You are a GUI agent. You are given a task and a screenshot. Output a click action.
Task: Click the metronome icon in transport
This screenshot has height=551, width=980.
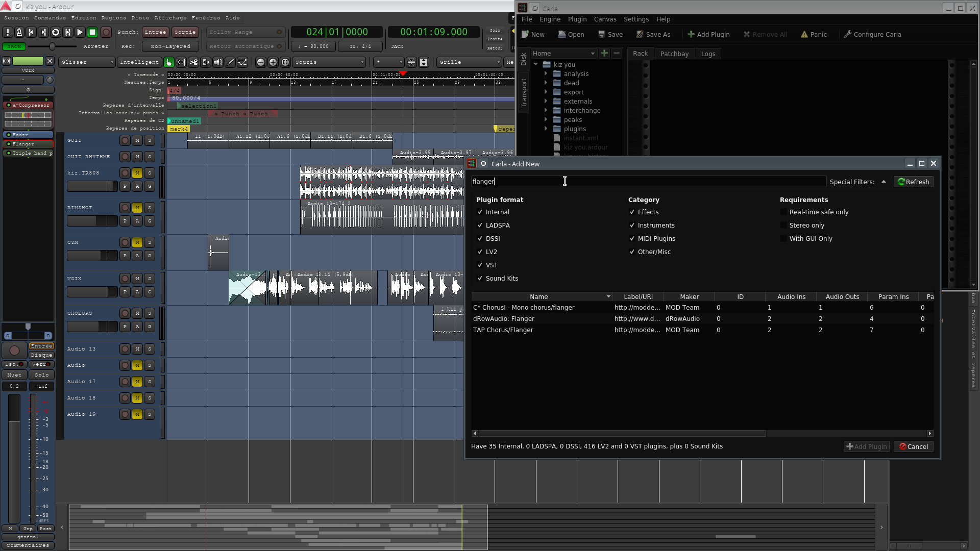click(x=19, y=32)
